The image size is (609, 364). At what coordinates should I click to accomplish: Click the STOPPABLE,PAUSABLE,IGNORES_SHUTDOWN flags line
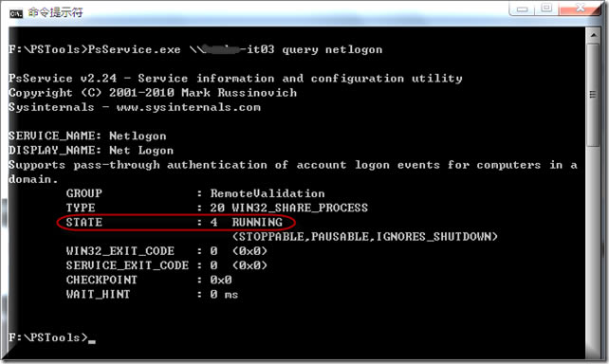365,237
